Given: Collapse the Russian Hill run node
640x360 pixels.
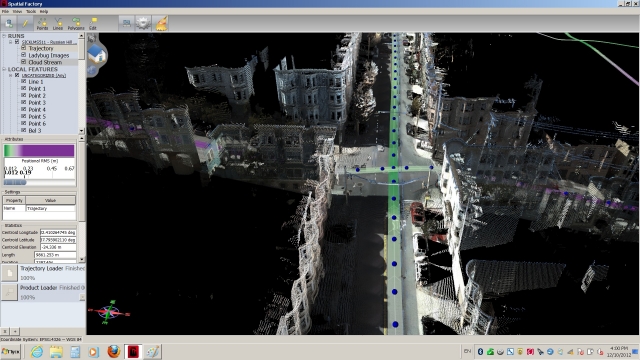Looking at the screenshot, I should click(x=11, y=42).
